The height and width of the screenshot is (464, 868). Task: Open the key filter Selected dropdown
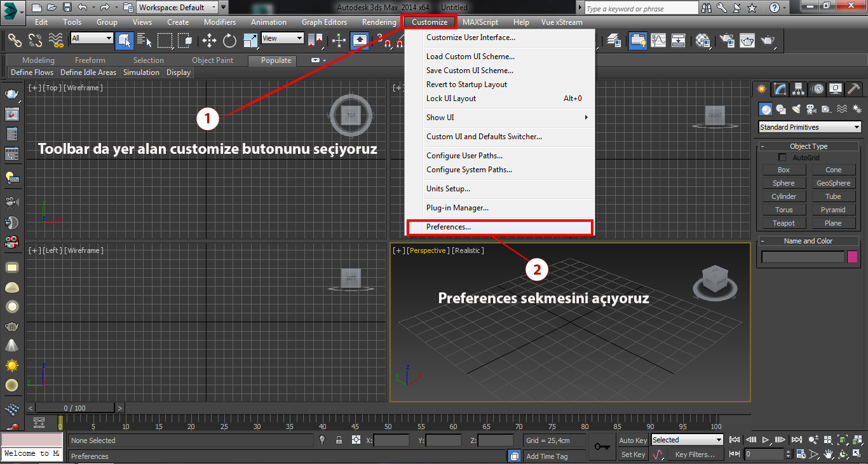(688, 440)
